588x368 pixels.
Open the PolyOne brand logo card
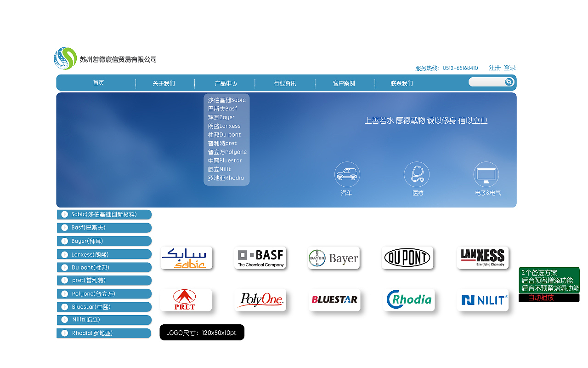click(260, 300)
